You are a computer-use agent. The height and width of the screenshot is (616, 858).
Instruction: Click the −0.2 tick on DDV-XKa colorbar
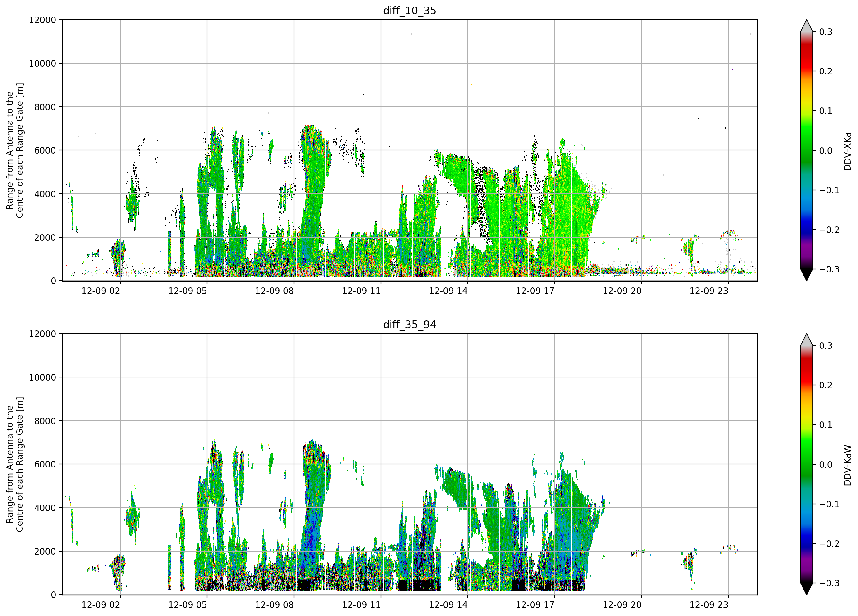click(x=829, y=230)
